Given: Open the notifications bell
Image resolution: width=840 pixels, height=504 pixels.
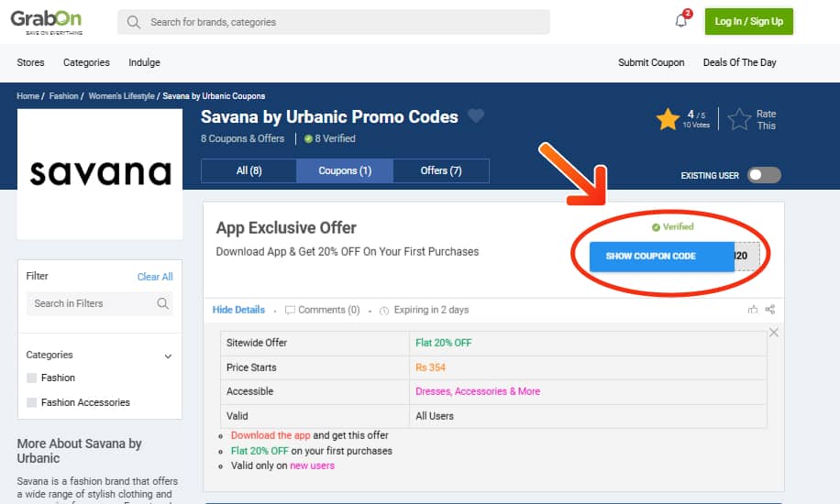Looking at the screenshot, I should click(680, 21).
